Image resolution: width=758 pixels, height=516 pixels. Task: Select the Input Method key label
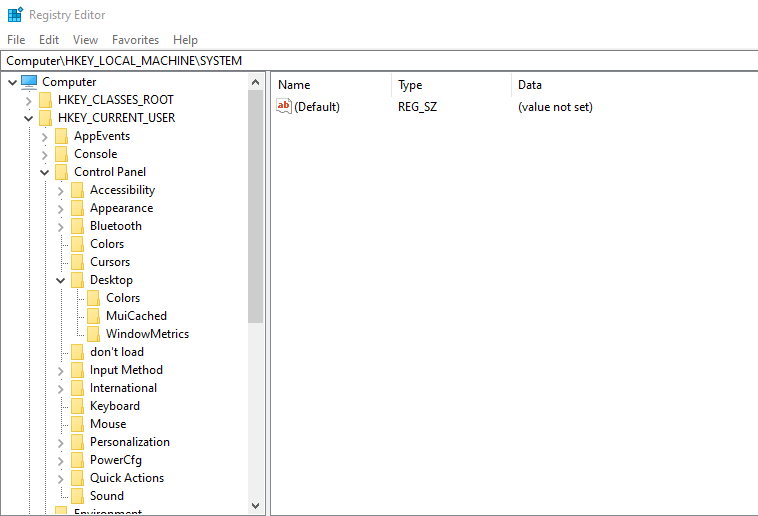pos(126,370)
